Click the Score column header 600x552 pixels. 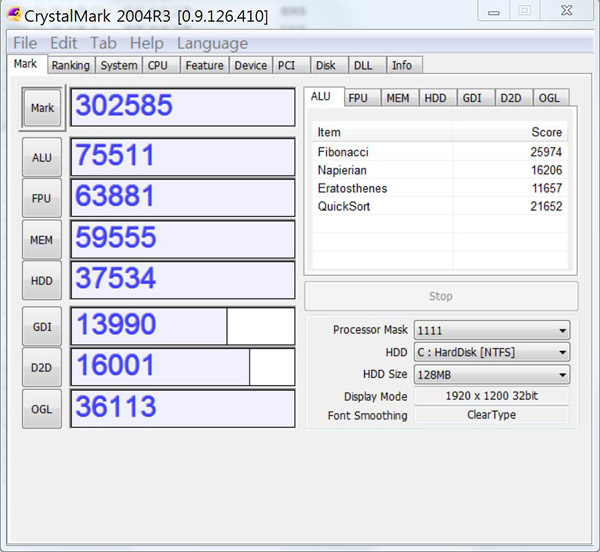click(510, 132)
